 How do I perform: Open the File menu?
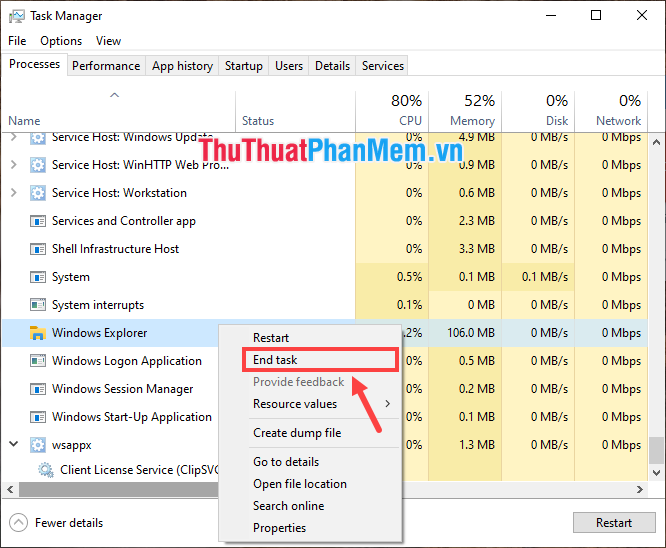click(x=17, y=41)
